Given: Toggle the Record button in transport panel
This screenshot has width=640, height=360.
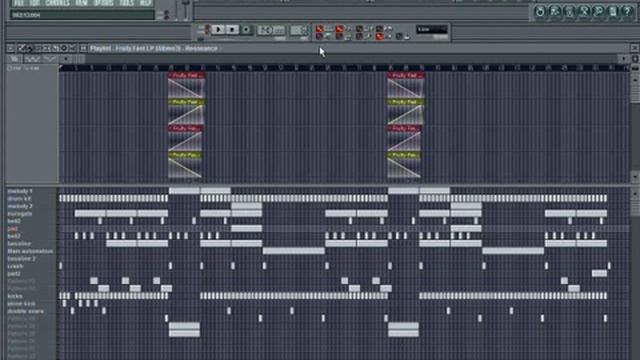Looking at the screenshot, I should point(246,30).
